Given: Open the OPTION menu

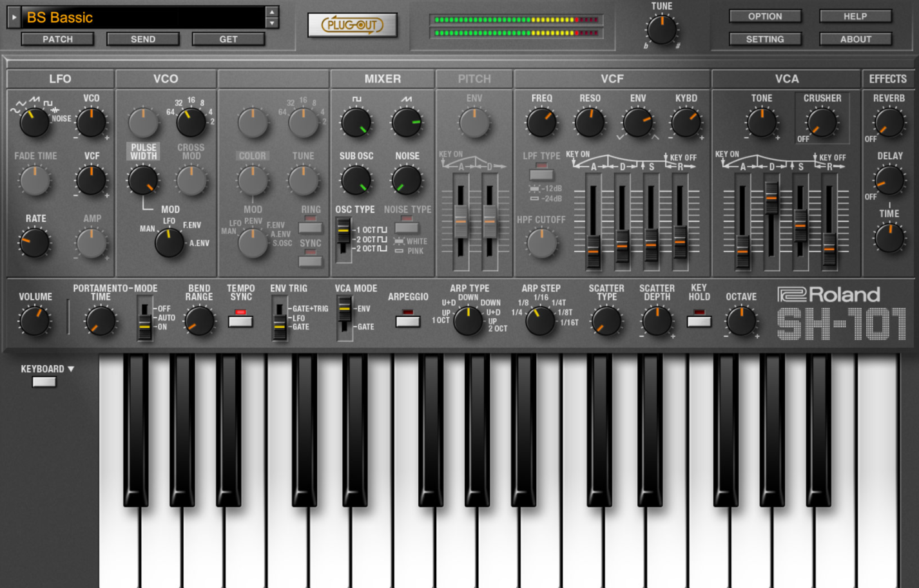Looking at the screenshot, I should (x=764, y=16).
